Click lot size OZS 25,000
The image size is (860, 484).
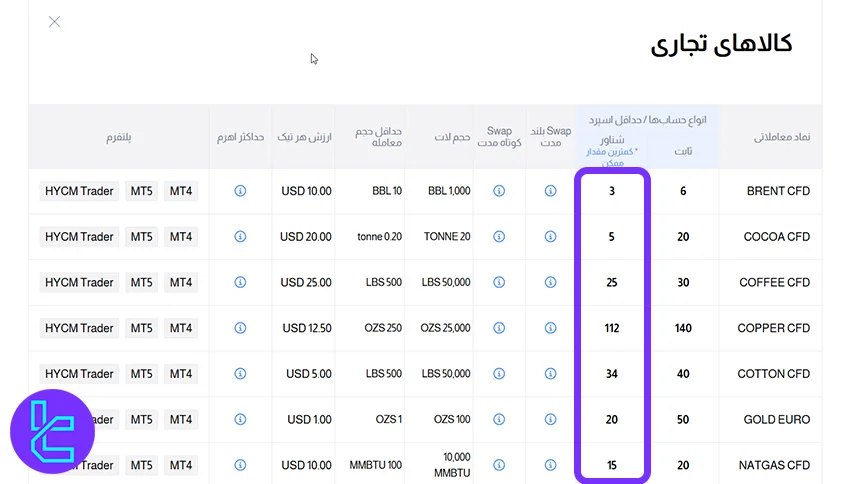[445, 328]
